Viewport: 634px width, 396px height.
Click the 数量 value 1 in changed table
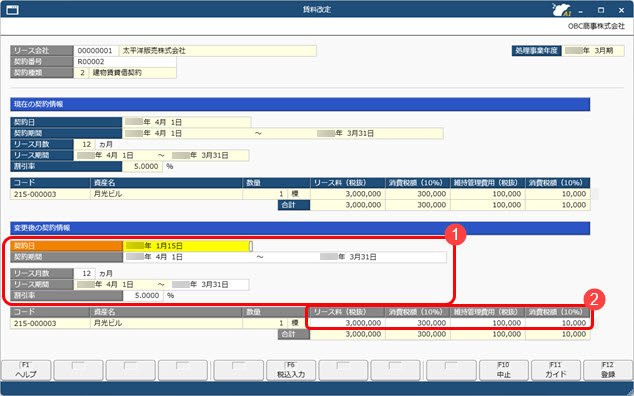[x=265, y=323]
